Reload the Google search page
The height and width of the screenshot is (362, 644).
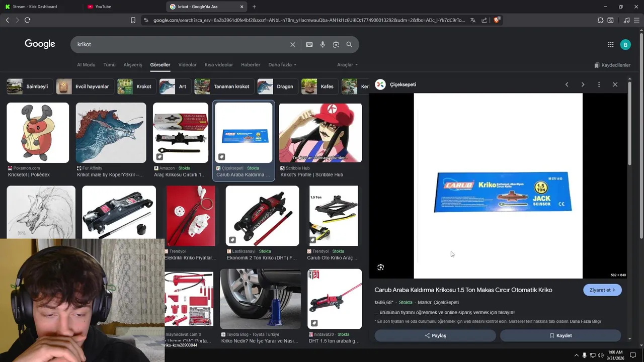coord(27,20)
